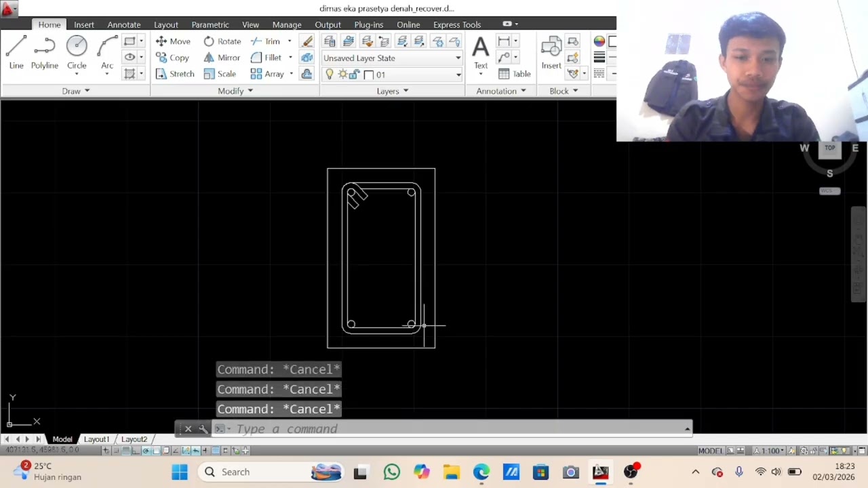
Task: Switch to the View ribbon tab
Action: (x=250, y=24)
